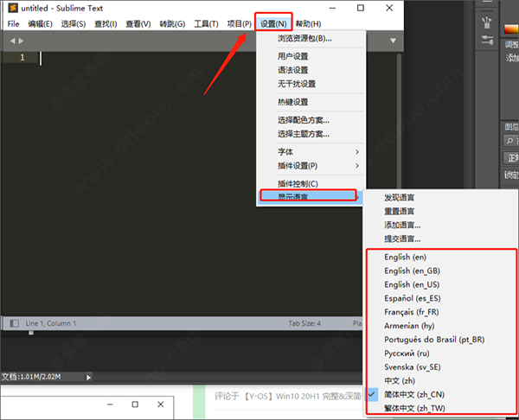Choose 选择主题方案... entry
519x420 pixels.
click(x=311, y=134)
